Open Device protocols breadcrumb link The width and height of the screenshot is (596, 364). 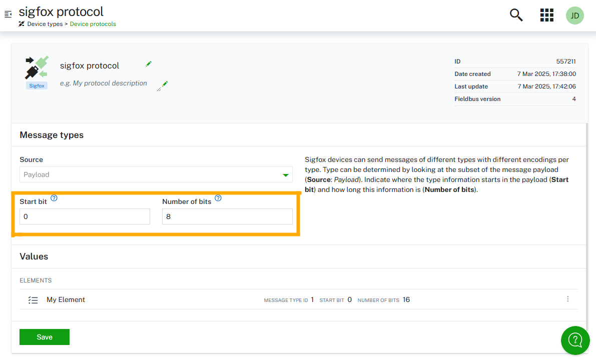pos(93,24)
